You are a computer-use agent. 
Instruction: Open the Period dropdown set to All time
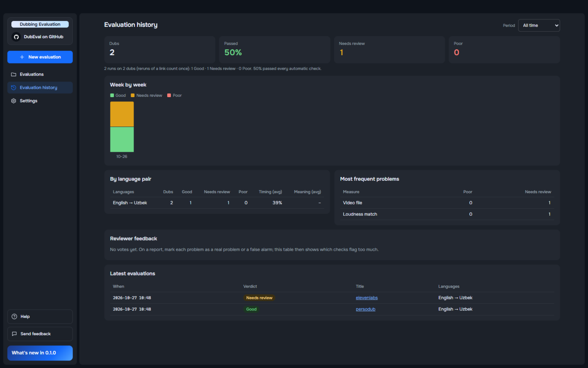(x=539, y=25)
